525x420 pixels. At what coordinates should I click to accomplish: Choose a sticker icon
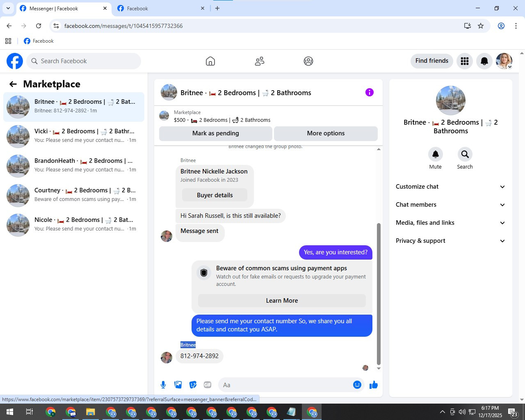point(193,385)
